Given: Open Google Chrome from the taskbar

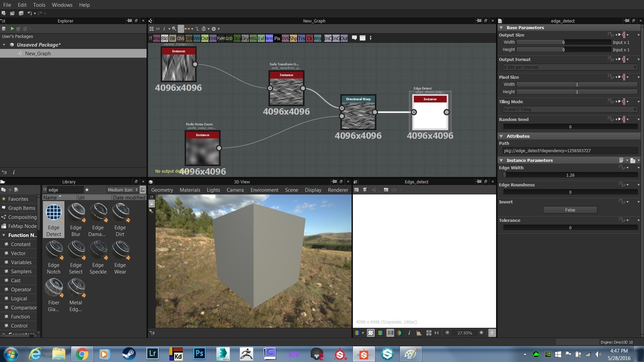Looking at the screenshot, I should pos(82,354).
